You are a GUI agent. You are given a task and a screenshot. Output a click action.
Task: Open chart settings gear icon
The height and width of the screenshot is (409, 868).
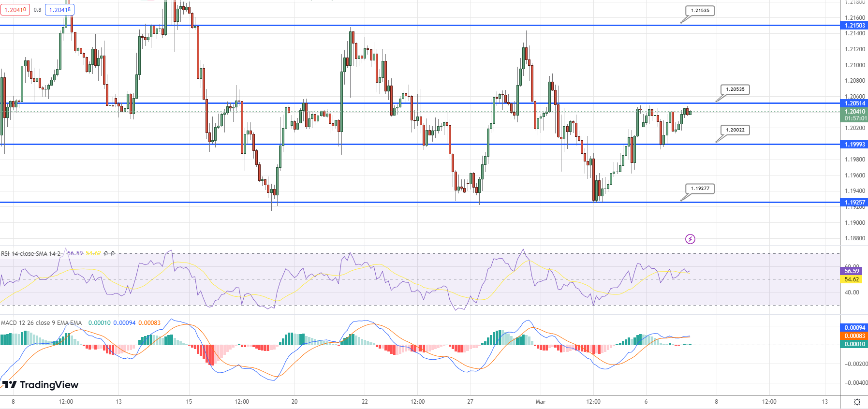[x=857, y=402]
